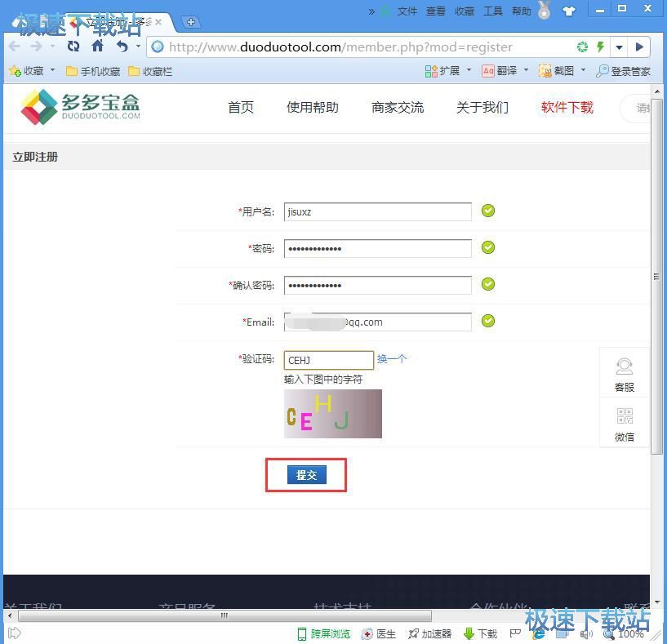Viewport: 667px width, 644px height.
Task: Open the 查看 menu
Action: click(x=436, y=11)
